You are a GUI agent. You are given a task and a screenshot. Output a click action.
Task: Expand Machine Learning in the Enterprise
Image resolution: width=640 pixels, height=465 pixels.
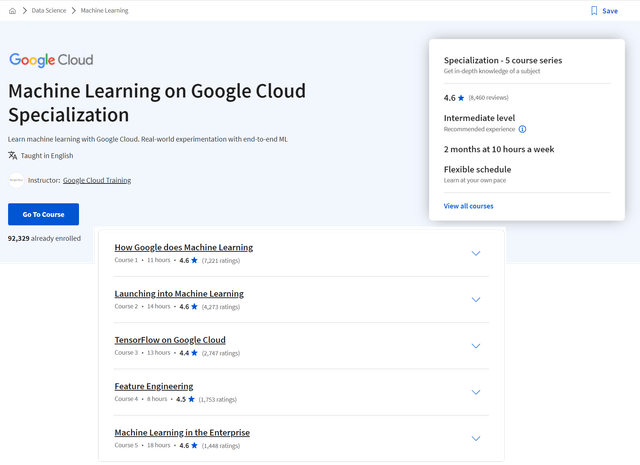click(476, 438)
